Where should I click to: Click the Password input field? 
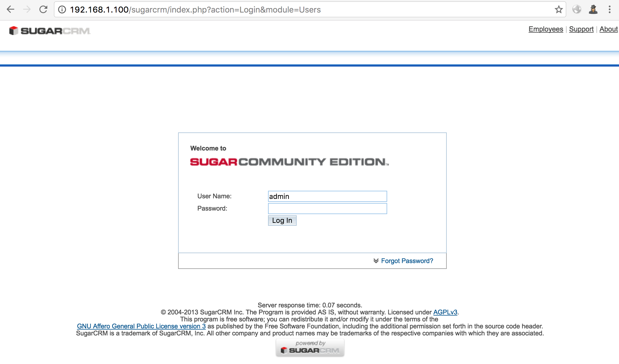(327, 209)
